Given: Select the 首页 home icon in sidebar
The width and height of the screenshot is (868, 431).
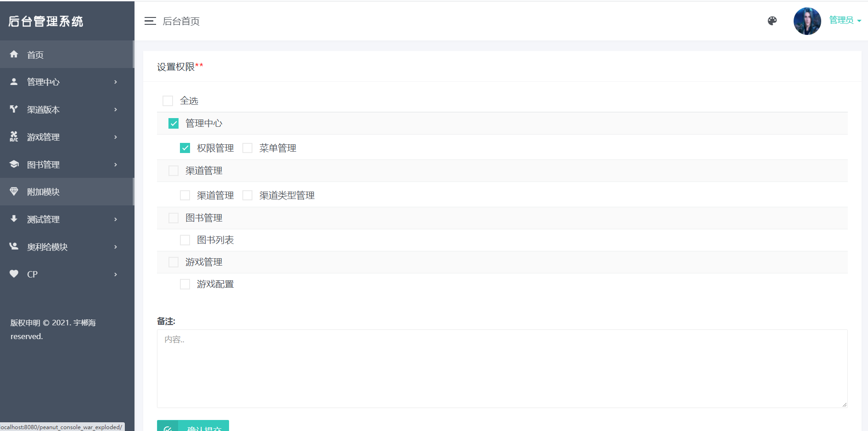Looking at the screenshot, I should click(14, 54).
